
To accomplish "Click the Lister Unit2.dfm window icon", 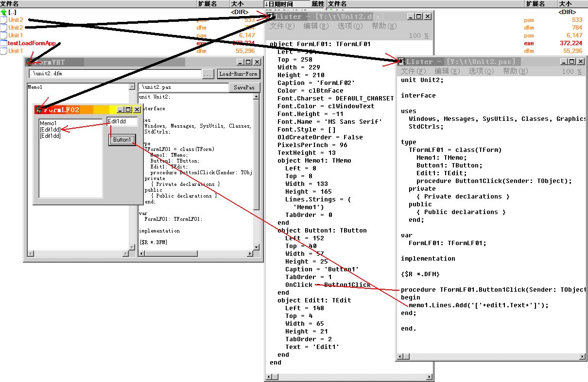I will click(x=271, y=17).
